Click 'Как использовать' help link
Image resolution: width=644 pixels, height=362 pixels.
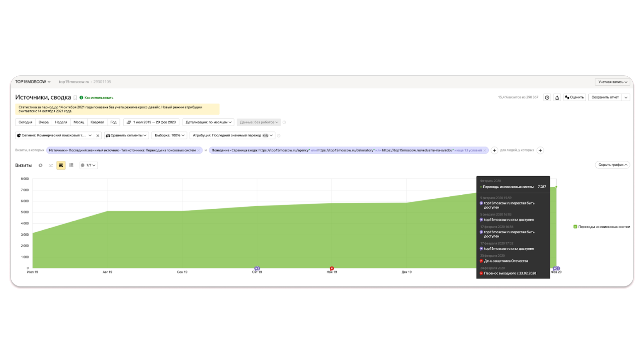98,97
